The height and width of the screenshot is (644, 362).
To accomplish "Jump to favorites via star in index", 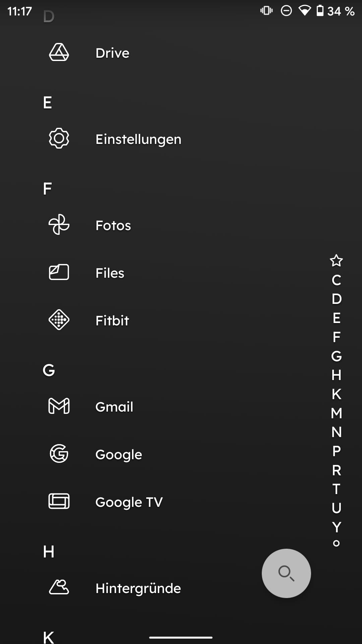I will pos(336,261).
